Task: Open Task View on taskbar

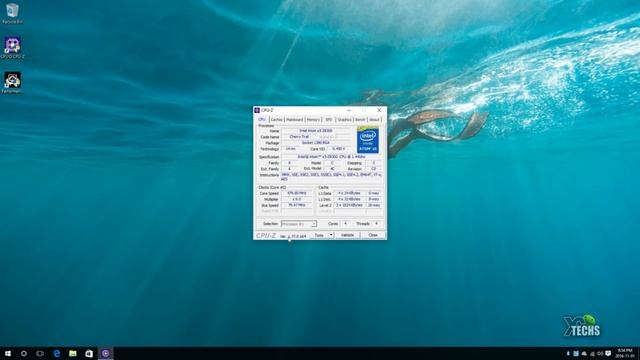Action: pyautogui.click(x=40, y=353)
